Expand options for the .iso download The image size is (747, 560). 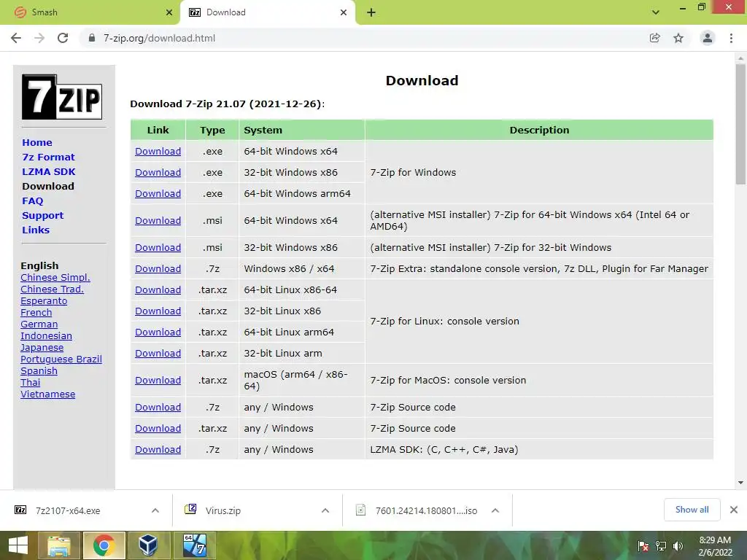495,510
